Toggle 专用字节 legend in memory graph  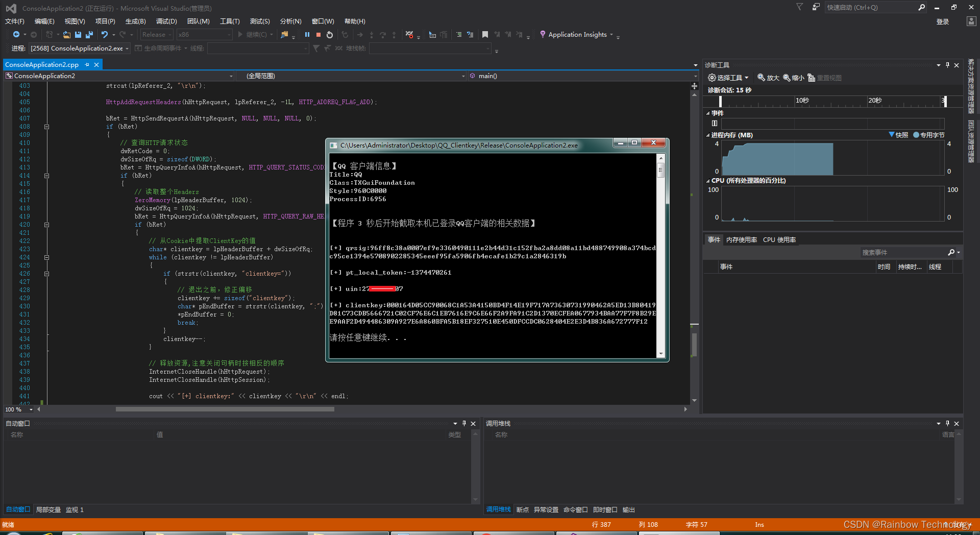[929, 135]
